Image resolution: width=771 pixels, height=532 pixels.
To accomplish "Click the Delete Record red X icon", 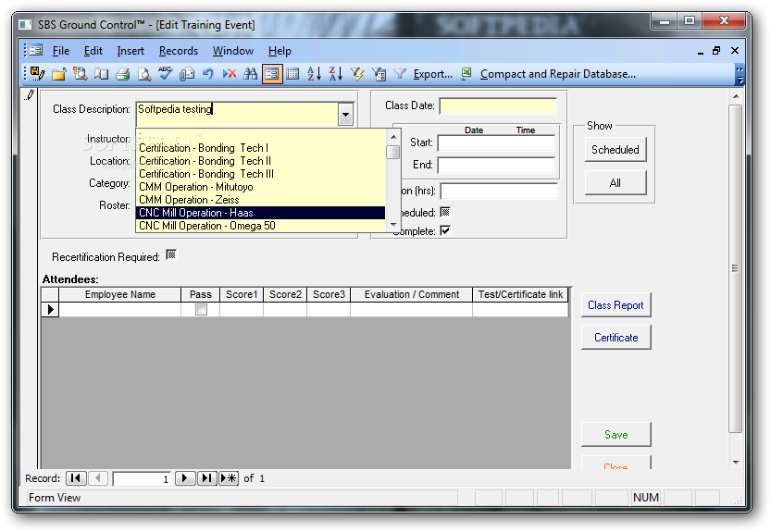I will point(230,74).
